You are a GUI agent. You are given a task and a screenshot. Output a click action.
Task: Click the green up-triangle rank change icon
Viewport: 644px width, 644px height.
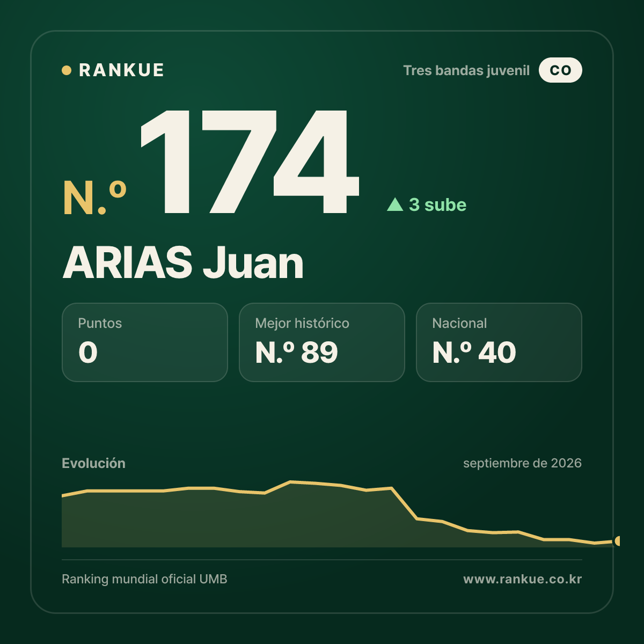tap(395, 204)
